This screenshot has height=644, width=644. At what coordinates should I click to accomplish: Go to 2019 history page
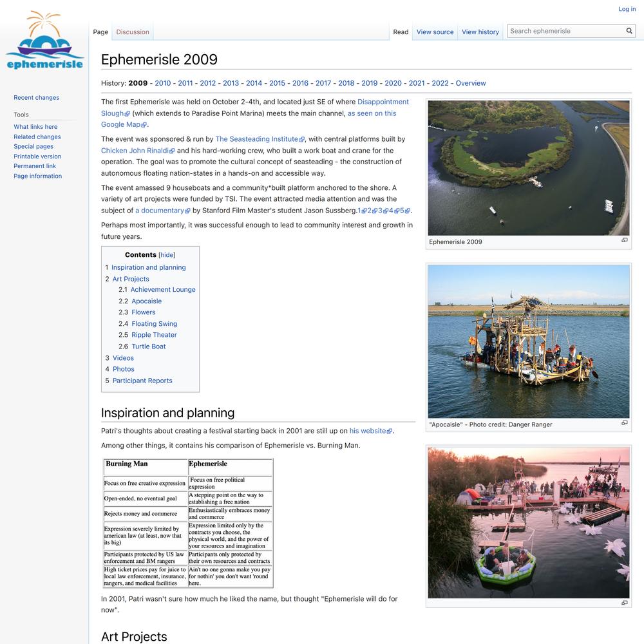coord(370,83)
